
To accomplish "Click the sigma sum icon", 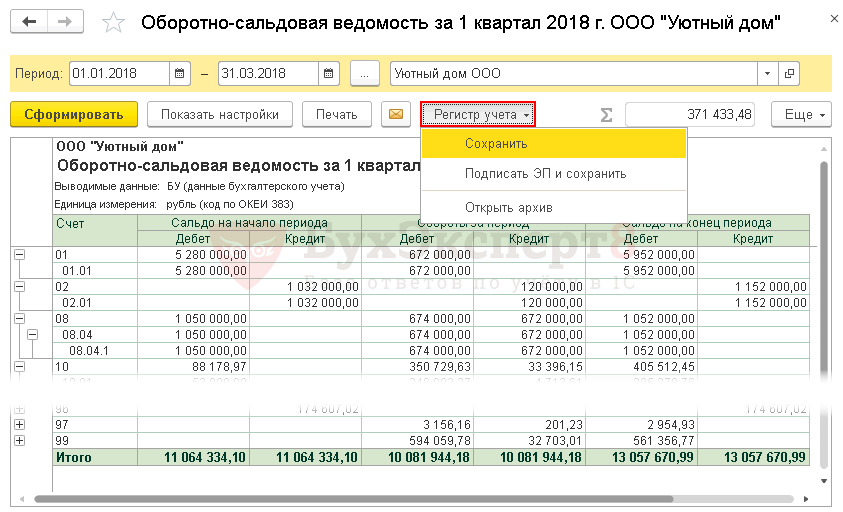I will tap(606, 114).
